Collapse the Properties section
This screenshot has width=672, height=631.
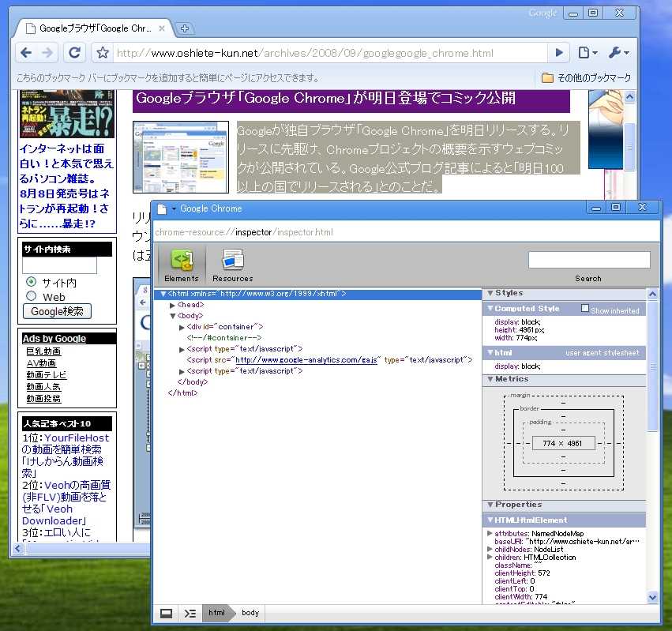point(490,505)
